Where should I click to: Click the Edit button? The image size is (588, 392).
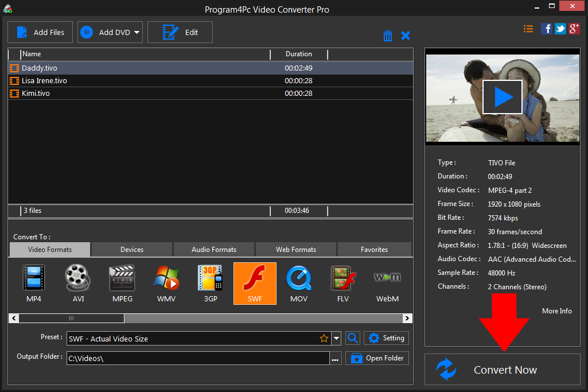click(x=180, y=32)
